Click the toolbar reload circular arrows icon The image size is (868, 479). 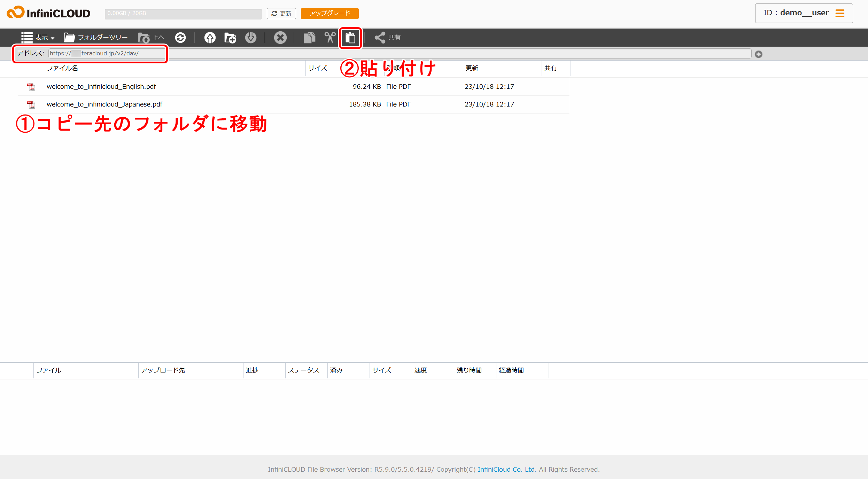[180, 38]
